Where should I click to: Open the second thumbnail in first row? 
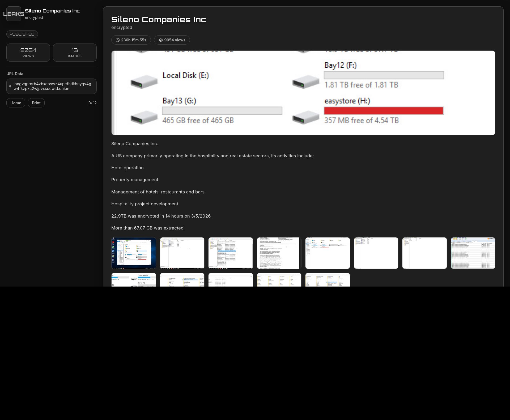pos(182,253)
